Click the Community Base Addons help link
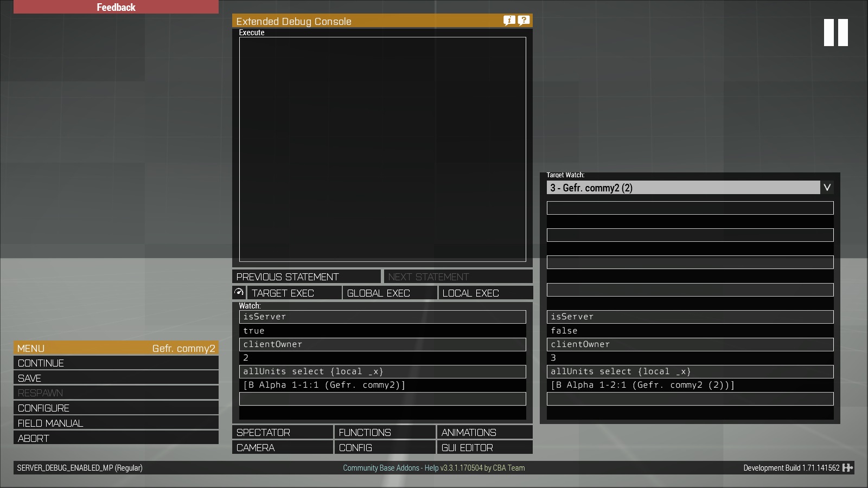The image size is (868, 488). (x=434, y=468)
